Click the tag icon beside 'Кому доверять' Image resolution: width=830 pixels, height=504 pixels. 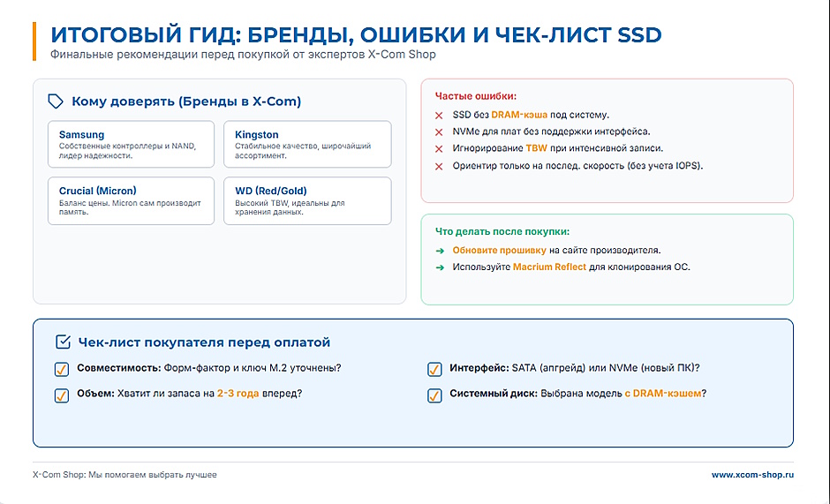[x=56, y=102]
